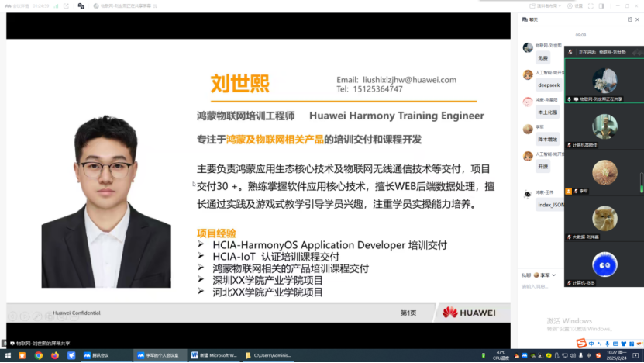Select the orange cat avatar participant tile
The height and width of the screenshot is (363, 644).
[604, 218]
